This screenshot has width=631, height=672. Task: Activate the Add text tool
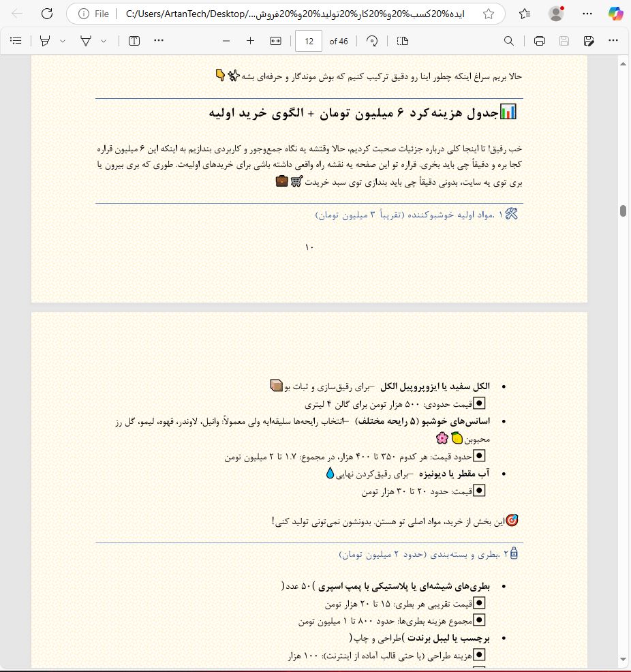pos(134,41)
